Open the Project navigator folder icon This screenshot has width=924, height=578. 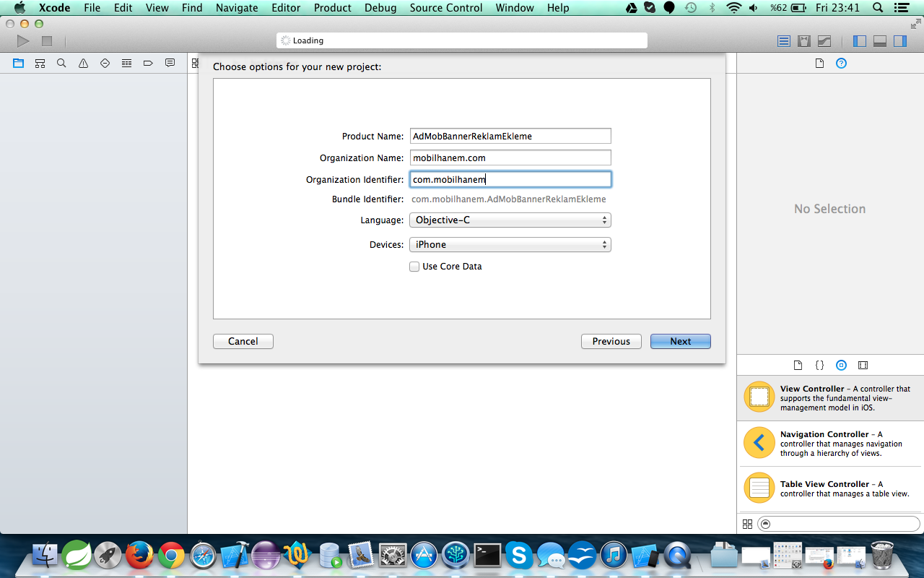coord(19,63)
